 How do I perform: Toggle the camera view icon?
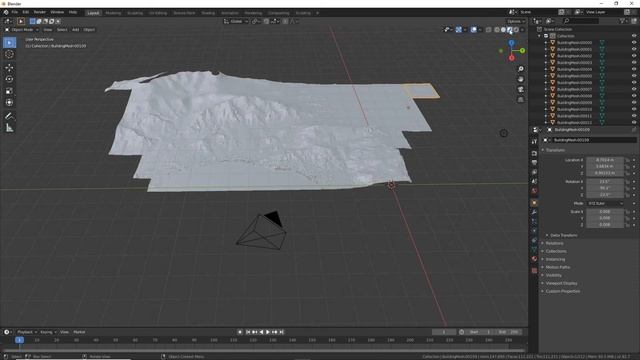pos(521,89)
